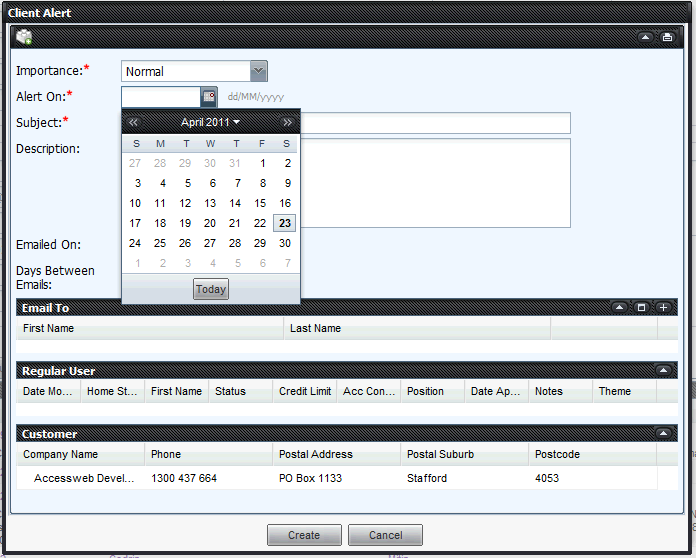Viewport: 696px width, 558px height.
Task: Click the add icon in Email To panel
Action: (663, 307)
